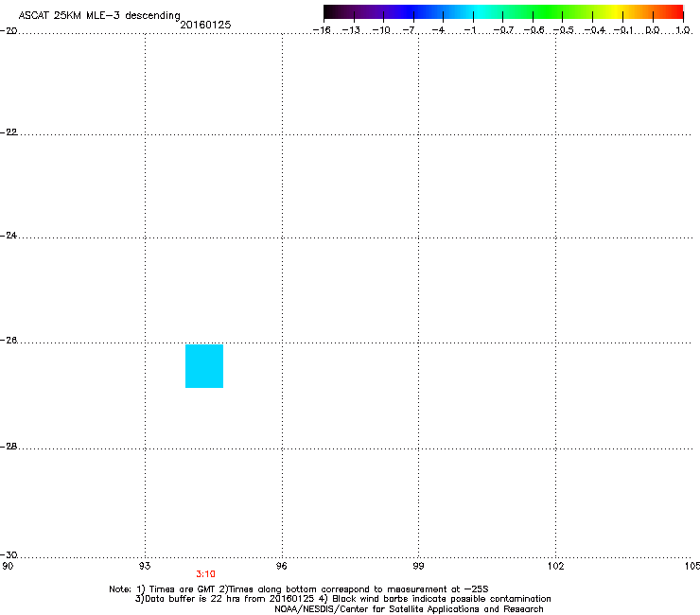This screenshot has width=700, height=615.
Task: Click the -22 latitude axis label
Action: (x=9, y=132)
